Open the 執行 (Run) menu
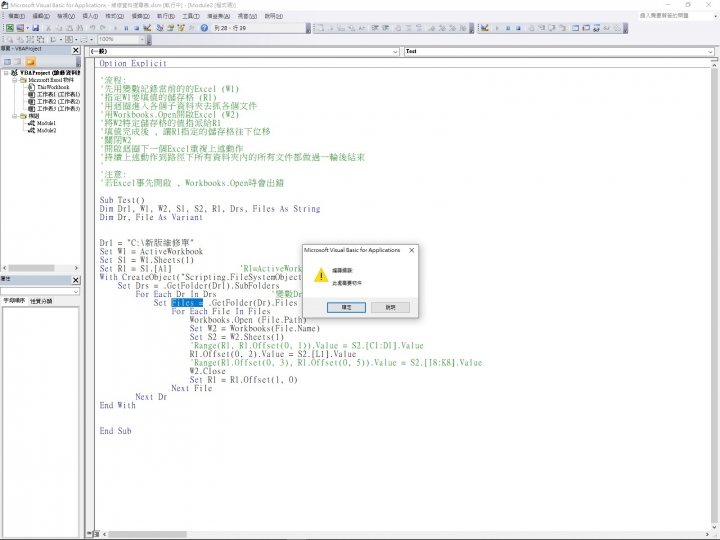Screen dimensions: 720x540 (x=166, y=16)
